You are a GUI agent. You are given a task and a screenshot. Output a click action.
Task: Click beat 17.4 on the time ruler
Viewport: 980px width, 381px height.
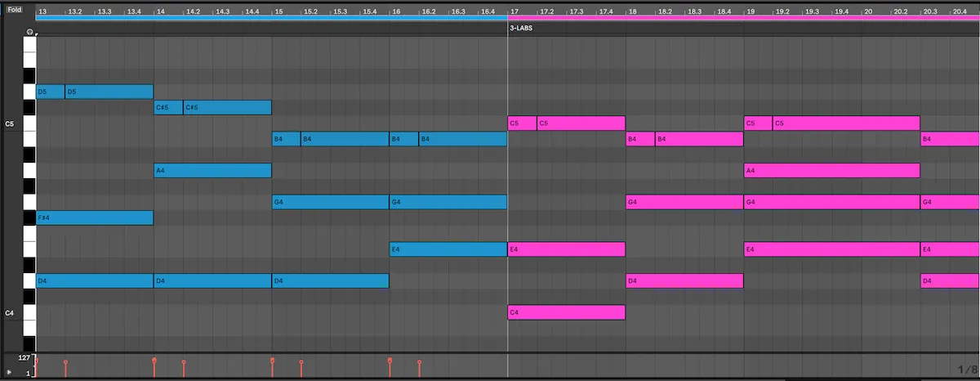606,12
